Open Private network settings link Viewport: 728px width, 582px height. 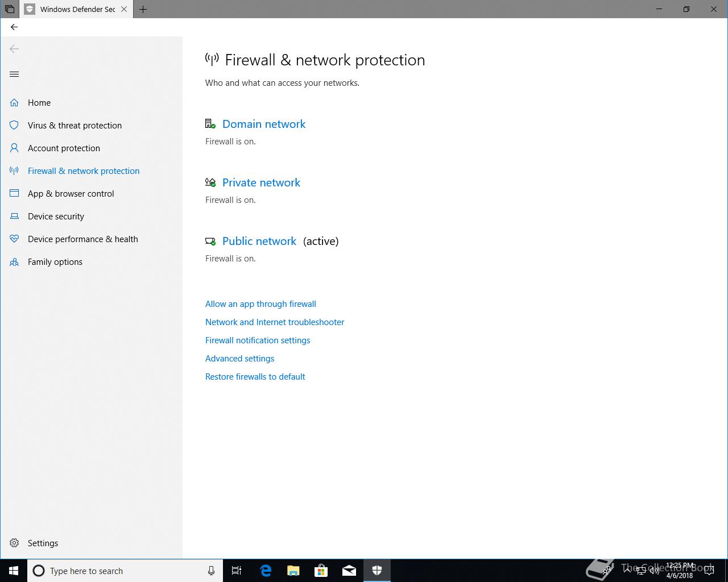pos(261,182)
